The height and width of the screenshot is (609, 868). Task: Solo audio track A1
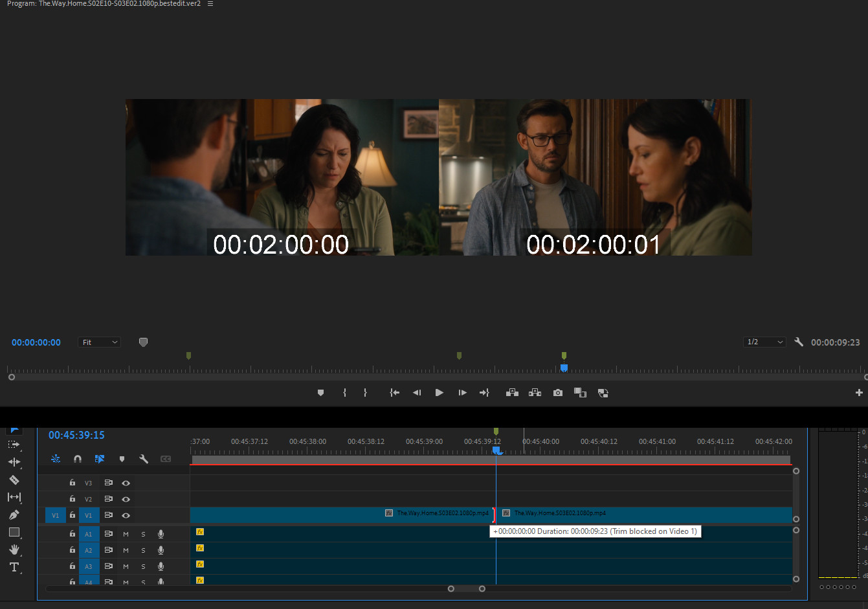tap(143, 534)
